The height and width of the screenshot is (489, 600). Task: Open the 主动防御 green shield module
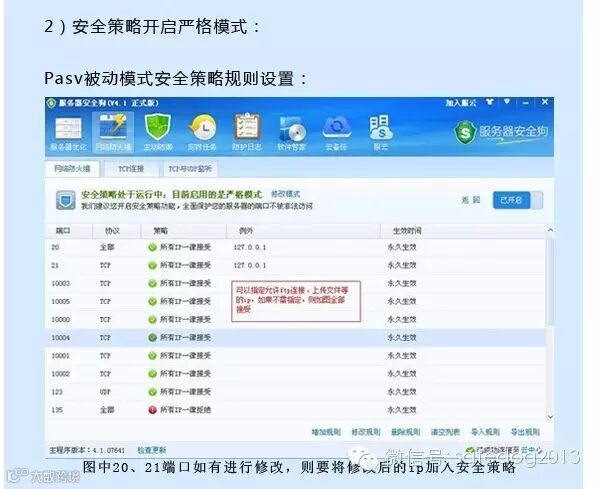158,134
